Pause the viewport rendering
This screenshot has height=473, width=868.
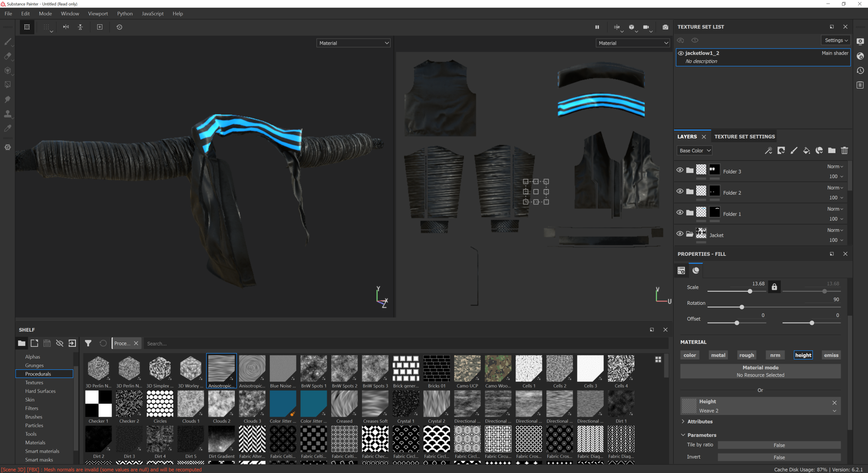(x=597, y=27)
